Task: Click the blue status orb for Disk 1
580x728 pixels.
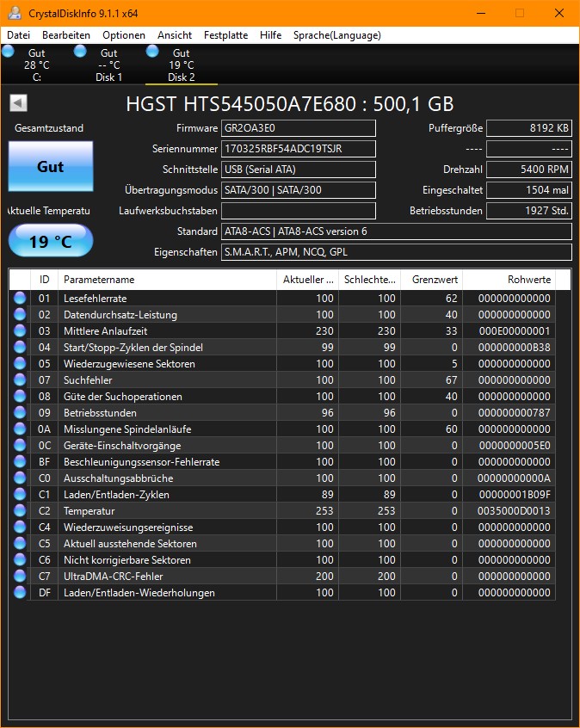Action: click(x=80, y=51)
